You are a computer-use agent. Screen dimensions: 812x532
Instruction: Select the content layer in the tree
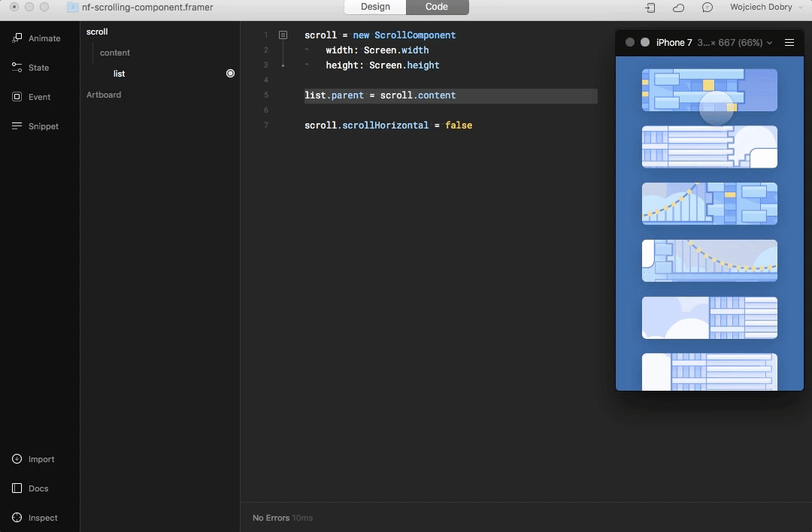(x=115, y=53)
